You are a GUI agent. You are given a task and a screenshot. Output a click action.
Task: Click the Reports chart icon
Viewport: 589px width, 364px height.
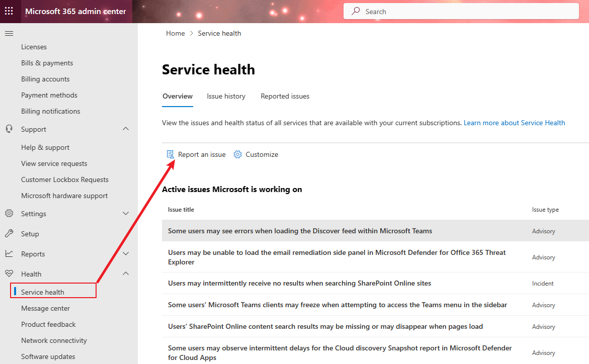(9, 253)
